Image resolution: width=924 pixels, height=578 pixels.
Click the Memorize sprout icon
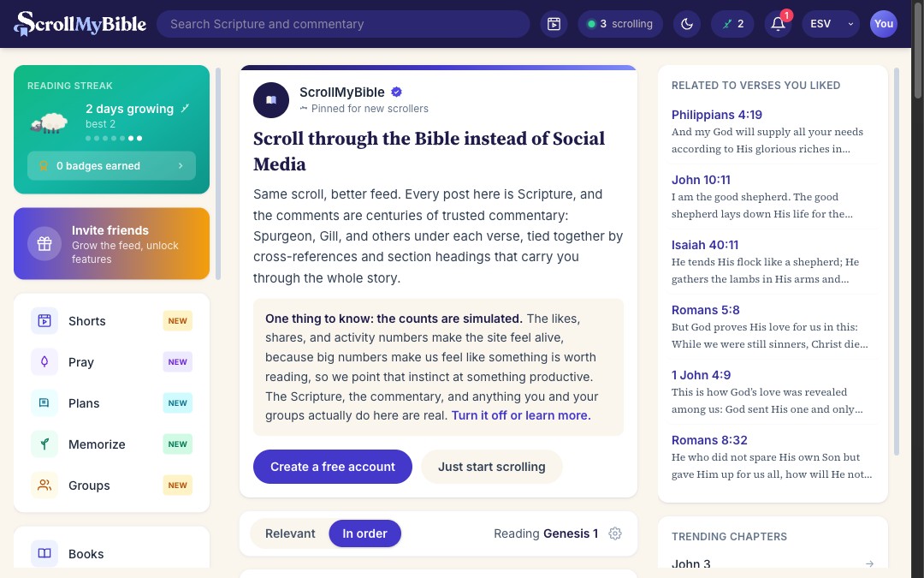44,444
